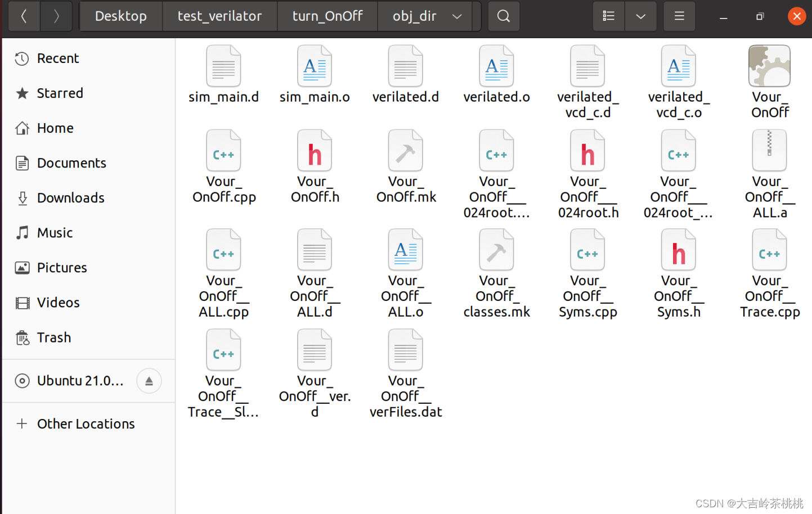
Task: Navigate to test_verilator in path bar
Action: 219,16
